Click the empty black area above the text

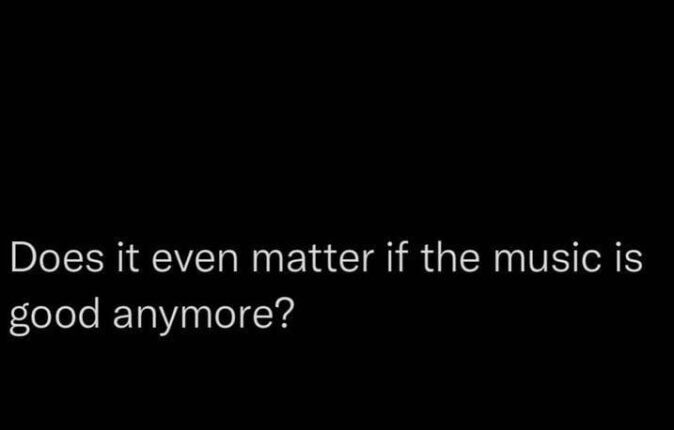pyautogui.click(x=337, y=110)
